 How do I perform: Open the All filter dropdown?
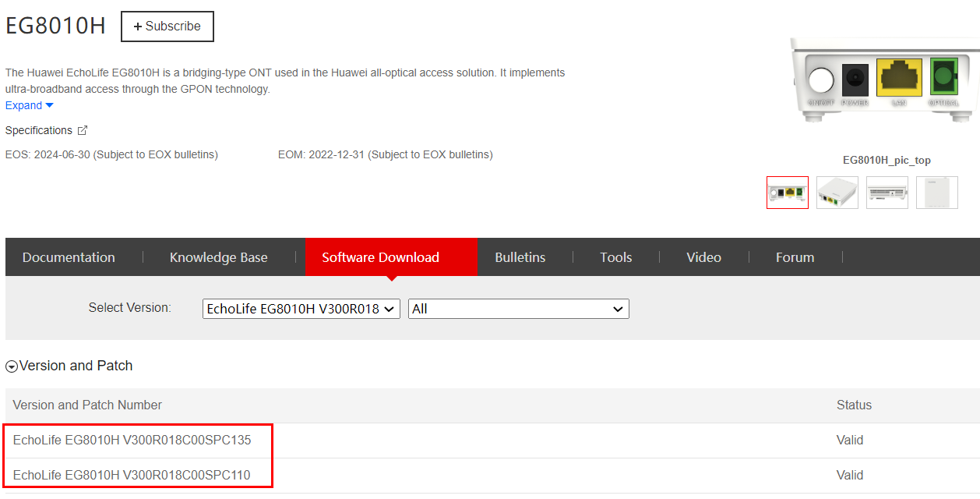pyautogui.click(x=518, y=309)
